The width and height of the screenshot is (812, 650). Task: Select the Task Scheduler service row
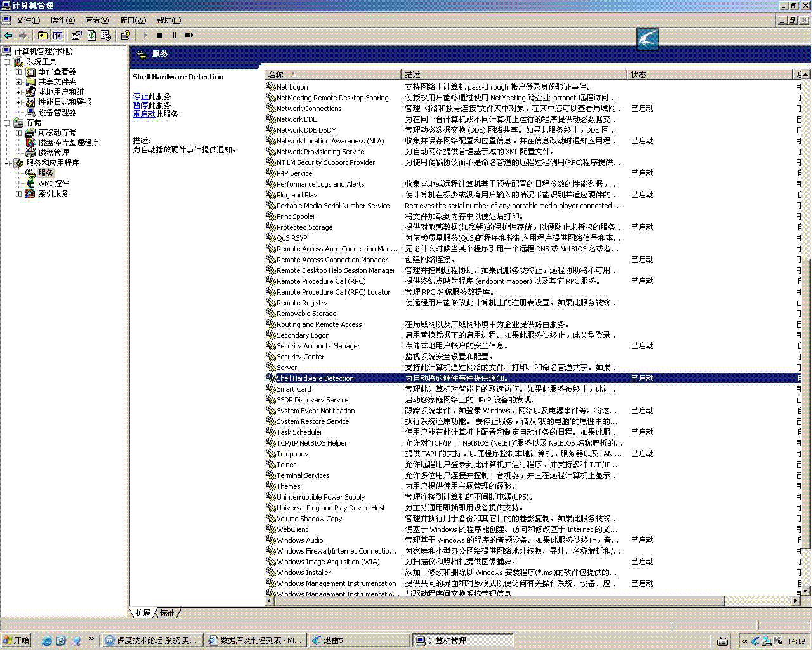[x=533, y=432]
